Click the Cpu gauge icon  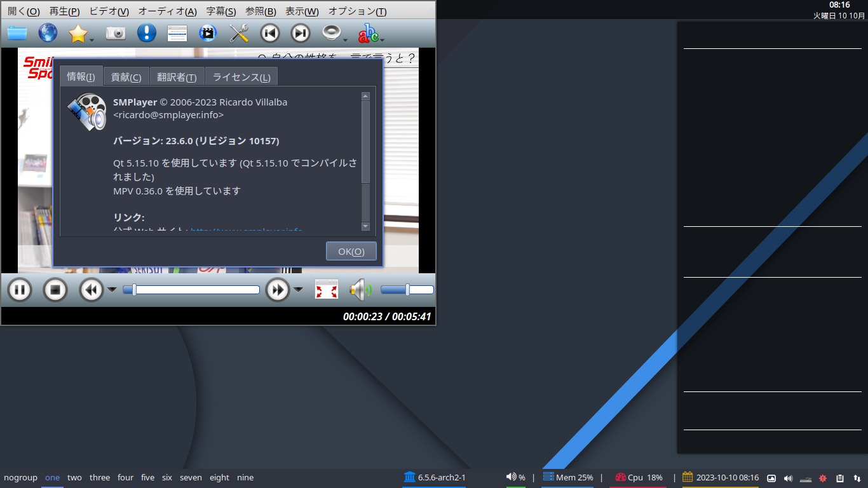[620, 477]
